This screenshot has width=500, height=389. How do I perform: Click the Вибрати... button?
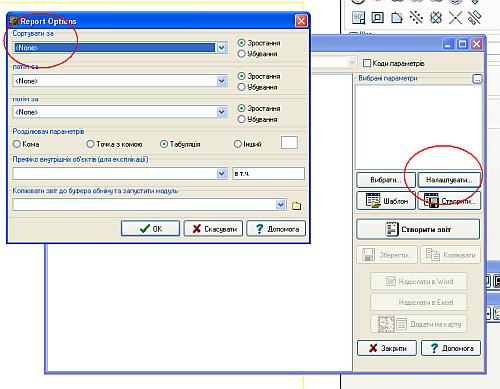click(386, 180)
